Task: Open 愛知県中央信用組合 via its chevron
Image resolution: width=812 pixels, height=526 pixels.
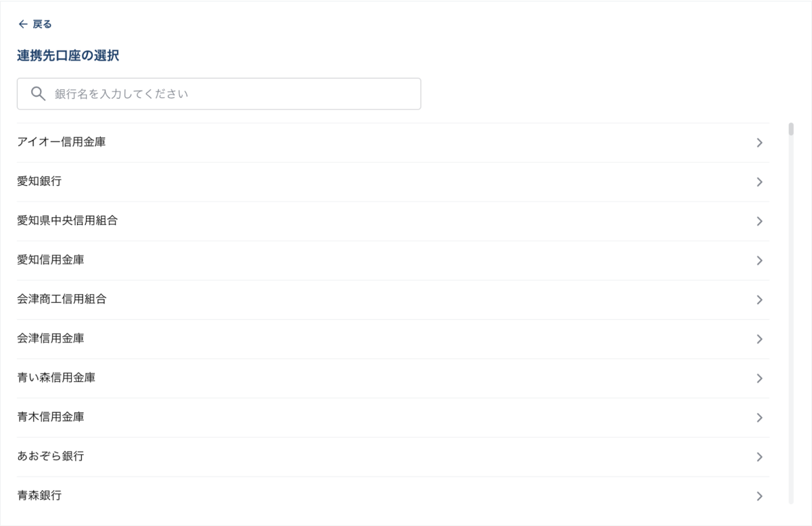Action: point(759,221)
